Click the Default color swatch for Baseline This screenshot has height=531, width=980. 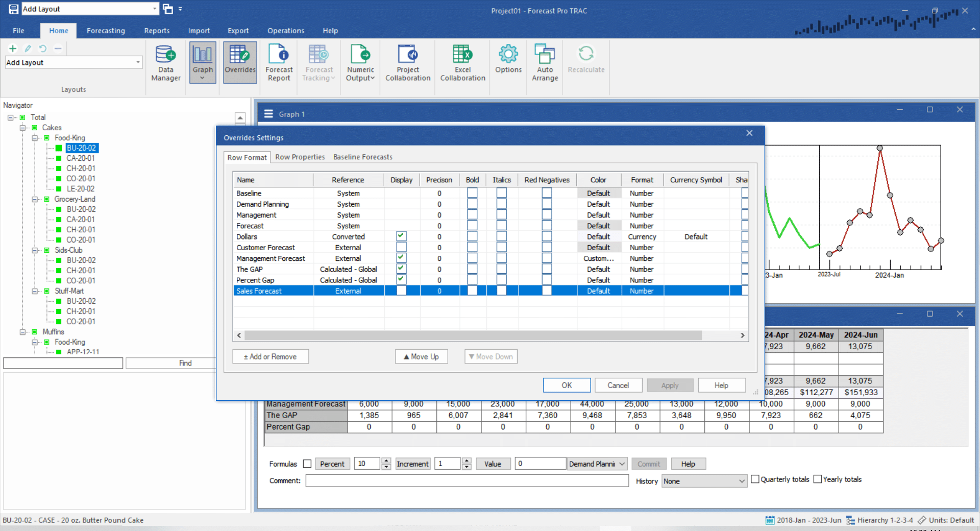click(598, 193)
